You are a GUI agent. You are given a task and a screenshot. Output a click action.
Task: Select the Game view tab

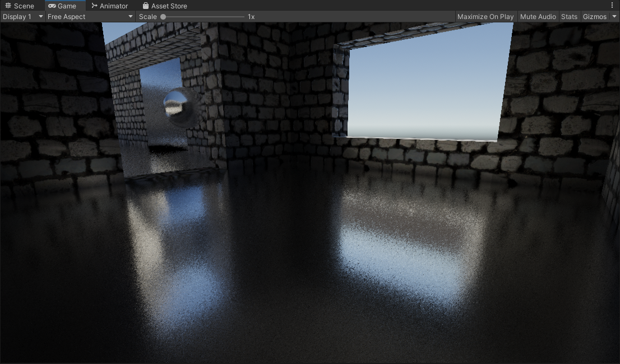[62, 6]
